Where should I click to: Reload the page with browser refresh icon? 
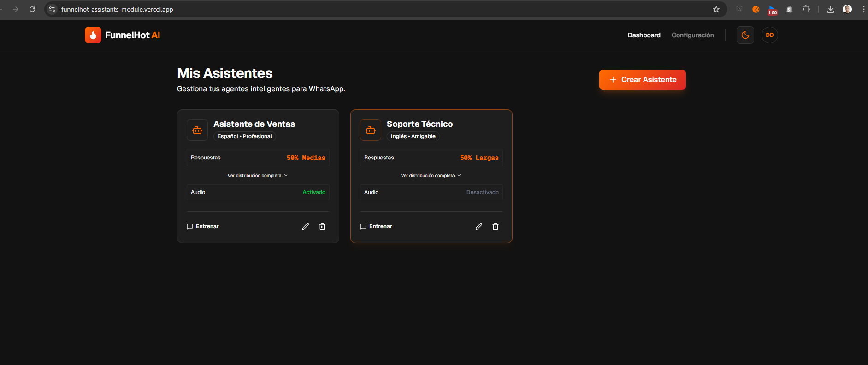pyautogui.click(x=32, y=9)
